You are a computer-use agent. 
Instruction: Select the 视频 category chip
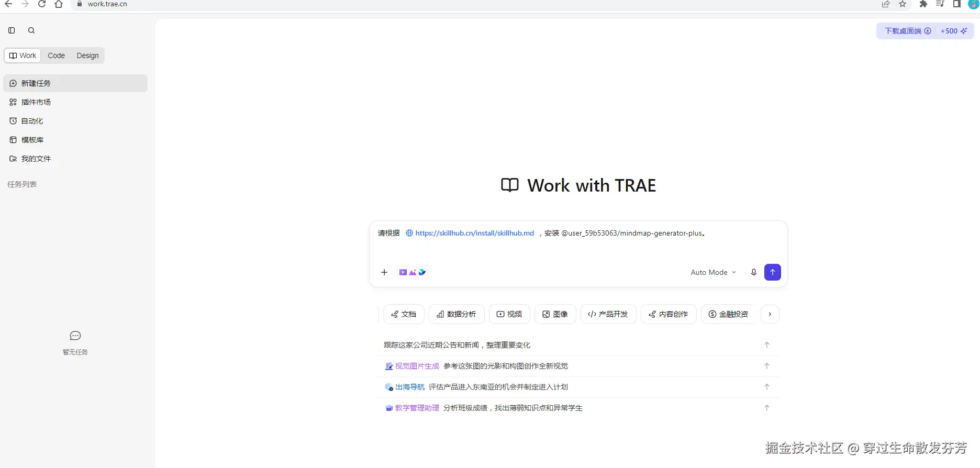(509, 314)
